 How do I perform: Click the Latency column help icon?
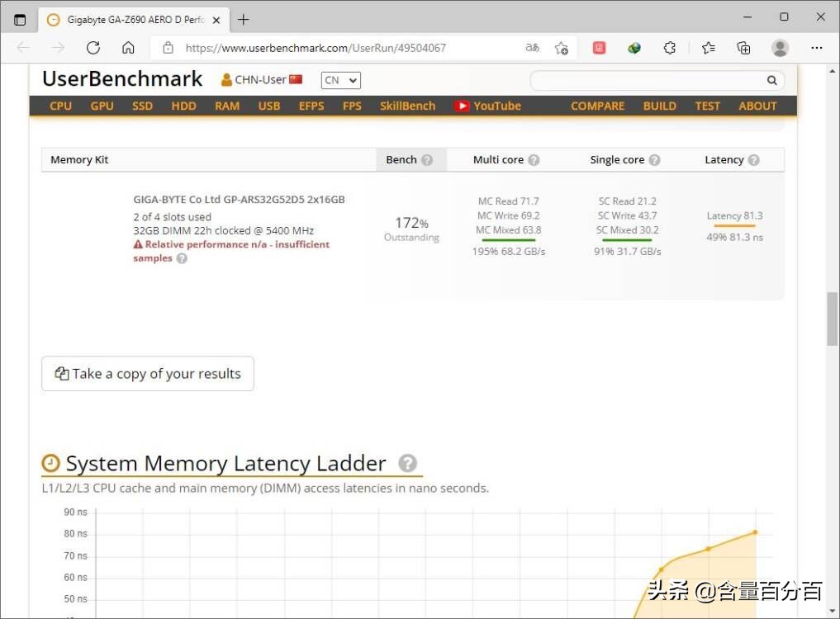point(752,160)
